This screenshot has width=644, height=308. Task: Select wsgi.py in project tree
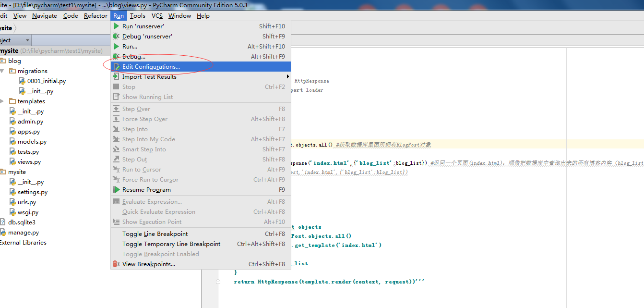pos(28,212)
